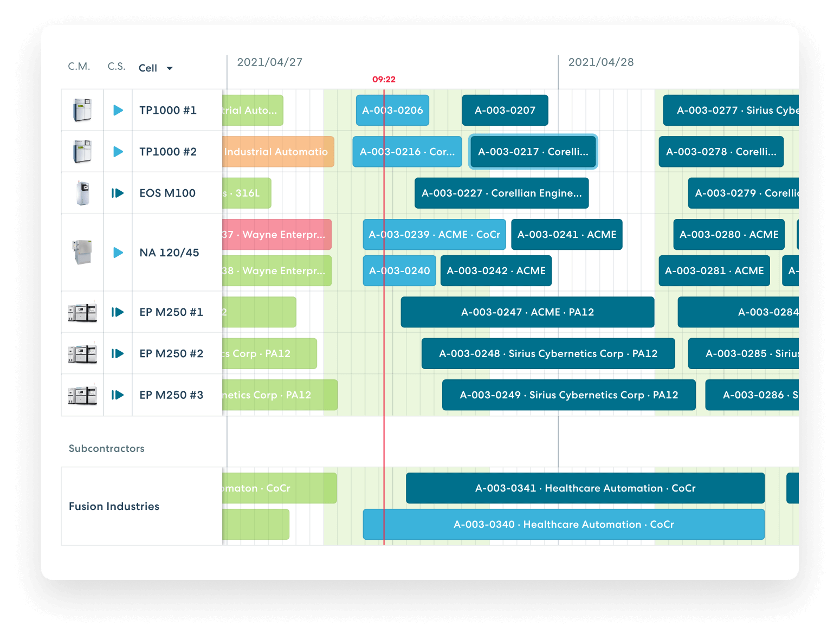840x633 pixels.
Task: Open job A-003-0284 on EP M250 #1
Action: (738, 312)
